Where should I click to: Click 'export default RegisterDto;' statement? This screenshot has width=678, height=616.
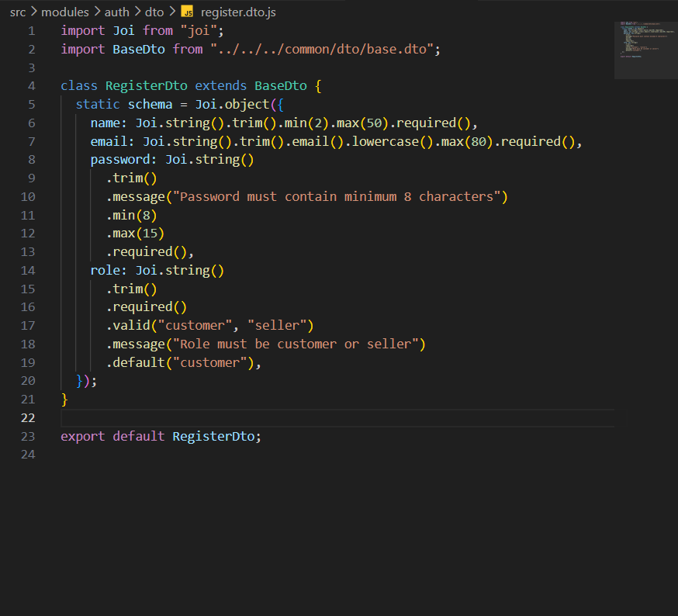(x=161, y=437)
